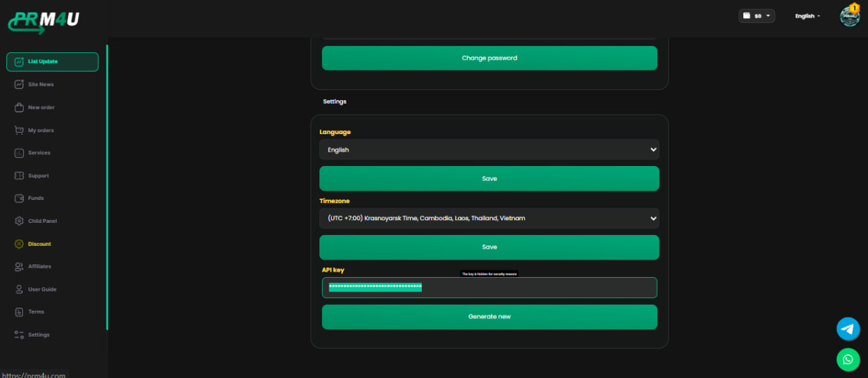This screenshot has height=378, width=868.
Task: Open the Affiliates menu item
Action: 39,267
